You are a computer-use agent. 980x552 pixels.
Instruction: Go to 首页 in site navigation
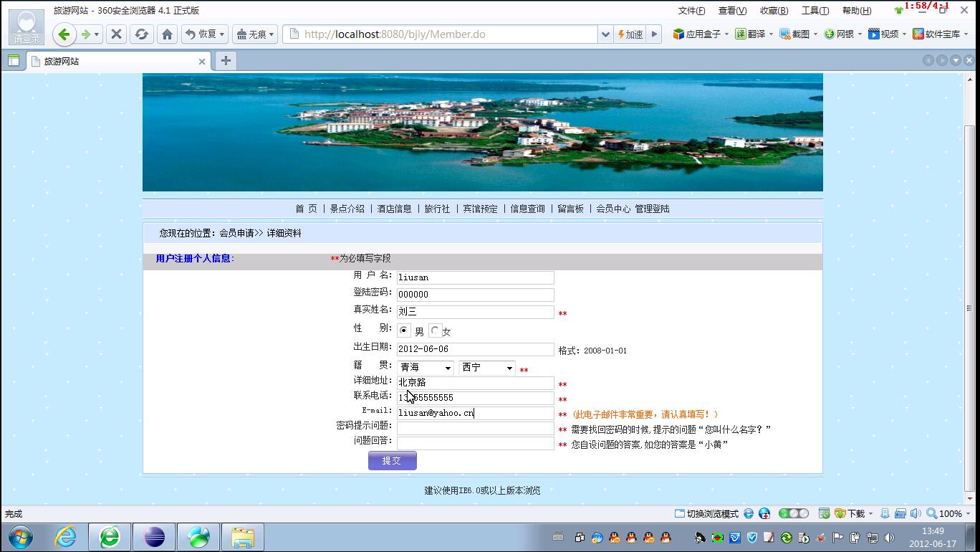pos(306,209)
